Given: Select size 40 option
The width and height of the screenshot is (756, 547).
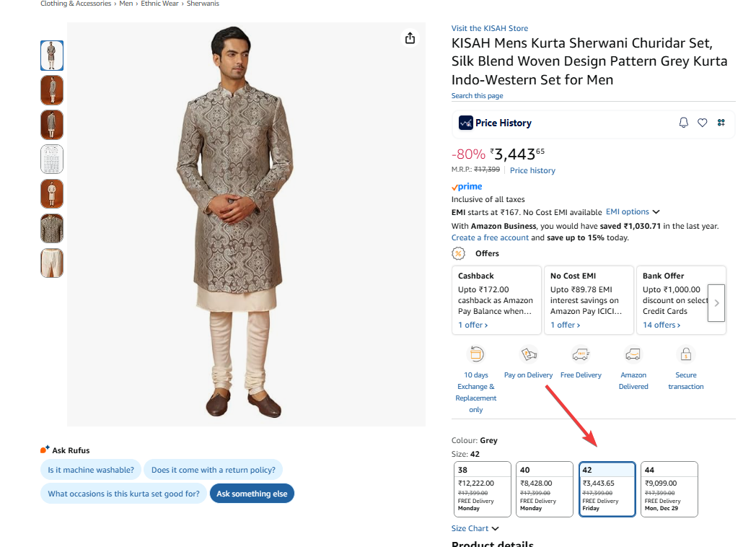Looking at the screenshot, I should (x=545, y=489).
